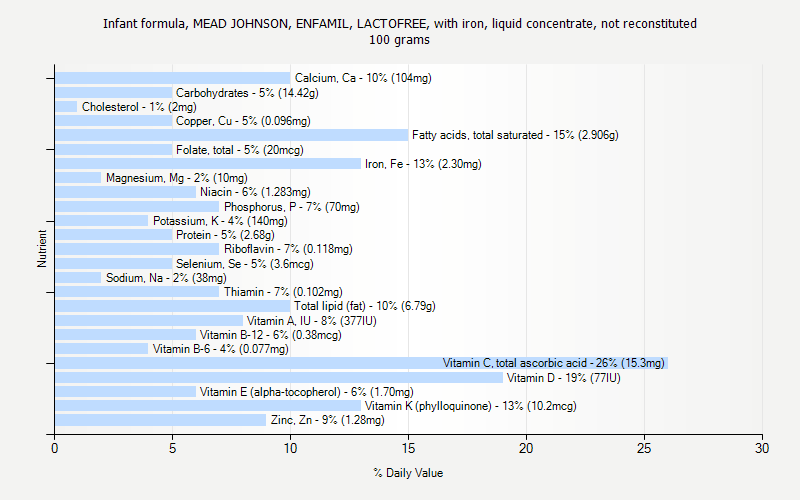800x500 pixels.
Task: Click the Calcium bar in the chart
Action: tap(172, 78)
